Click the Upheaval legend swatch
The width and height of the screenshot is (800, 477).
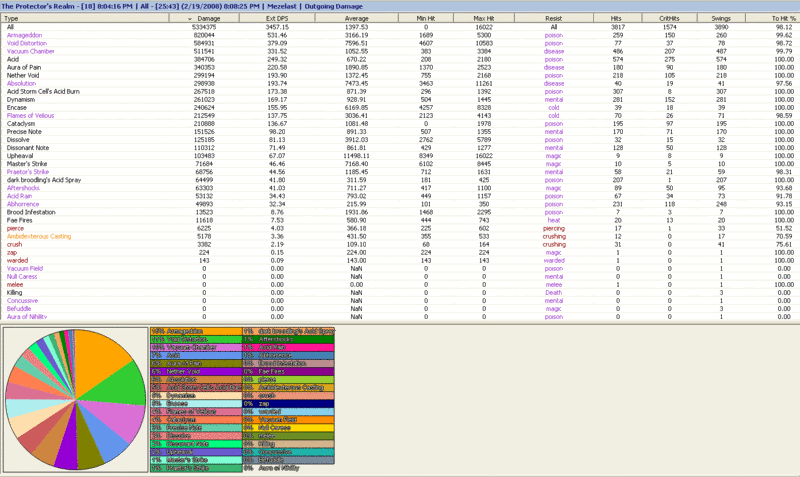click(196, 452)
